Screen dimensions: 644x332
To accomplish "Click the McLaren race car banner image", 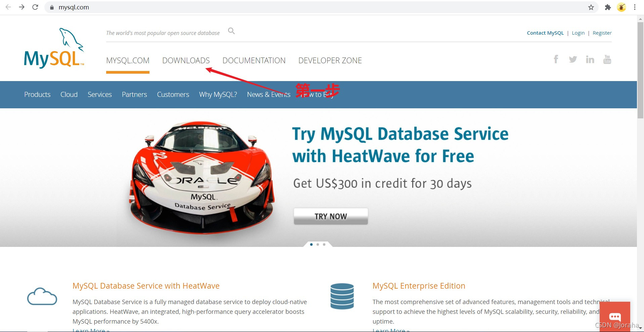I will coord(203,178).
